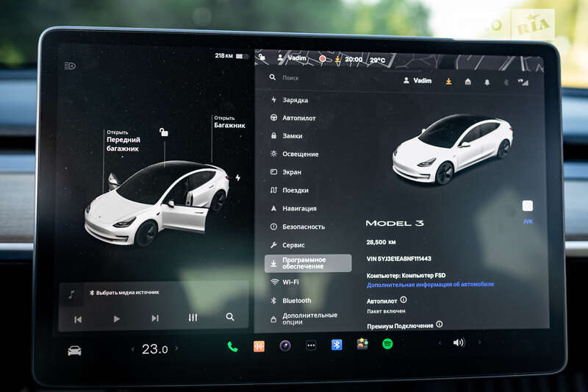Tap the Bluetooth icon in settings header

506,82
